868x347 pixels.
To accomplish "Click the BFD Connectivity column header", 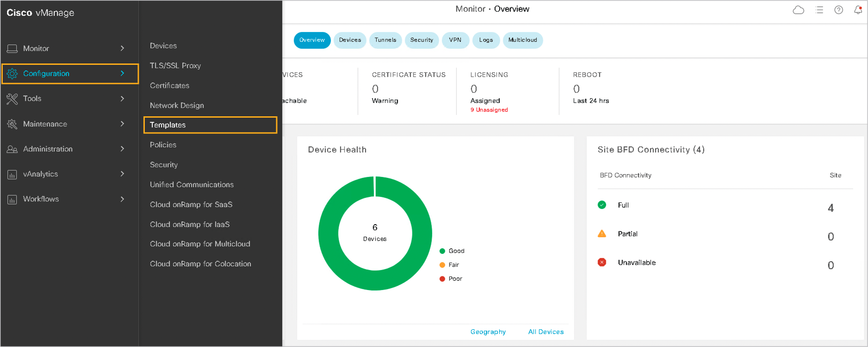I will pos(626,175).
